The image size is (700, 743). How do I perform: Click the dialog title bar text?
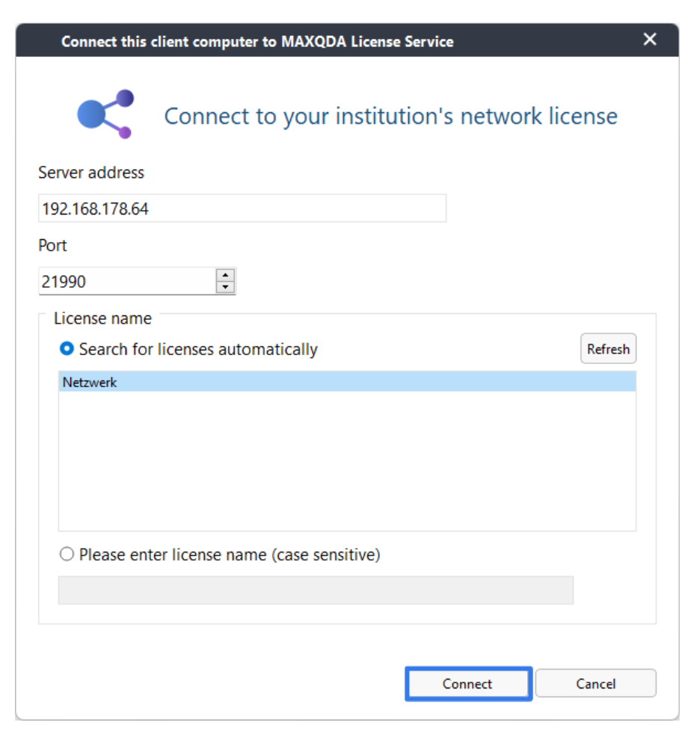tap(257, 42)
